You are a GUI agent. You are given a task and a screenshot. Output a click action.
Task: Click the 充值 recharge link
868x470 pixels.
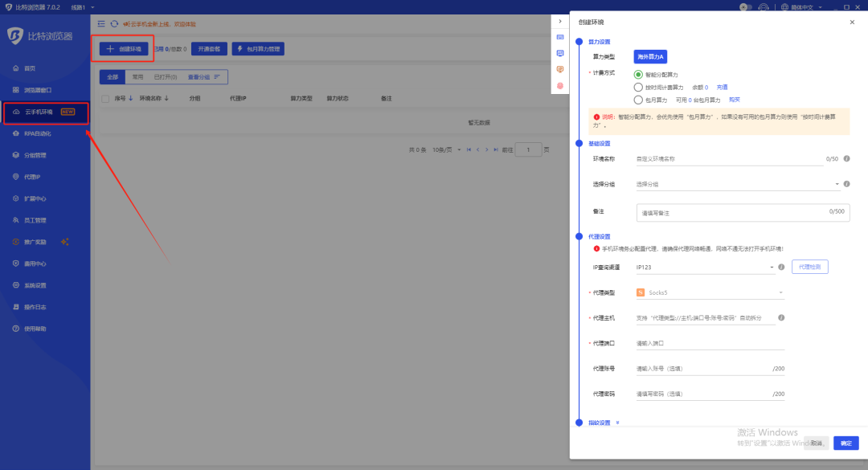pos(722,87)
